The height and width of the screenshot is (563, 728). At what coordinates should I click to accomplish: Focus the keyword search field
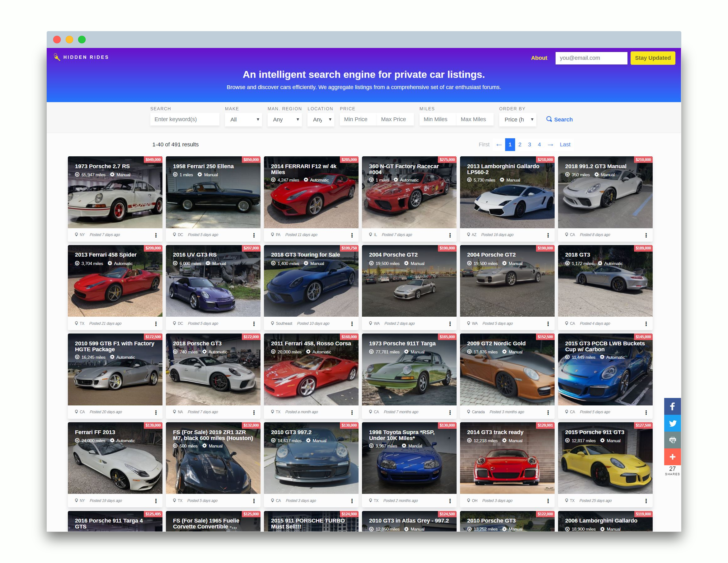coord(185,119)
